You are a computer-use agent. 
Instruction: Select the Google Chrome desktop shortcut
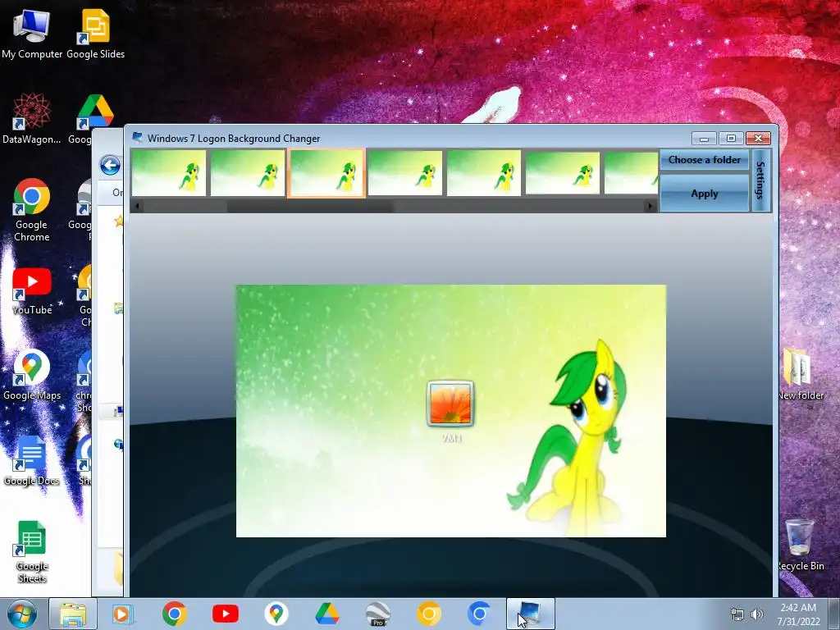(32, 210)
